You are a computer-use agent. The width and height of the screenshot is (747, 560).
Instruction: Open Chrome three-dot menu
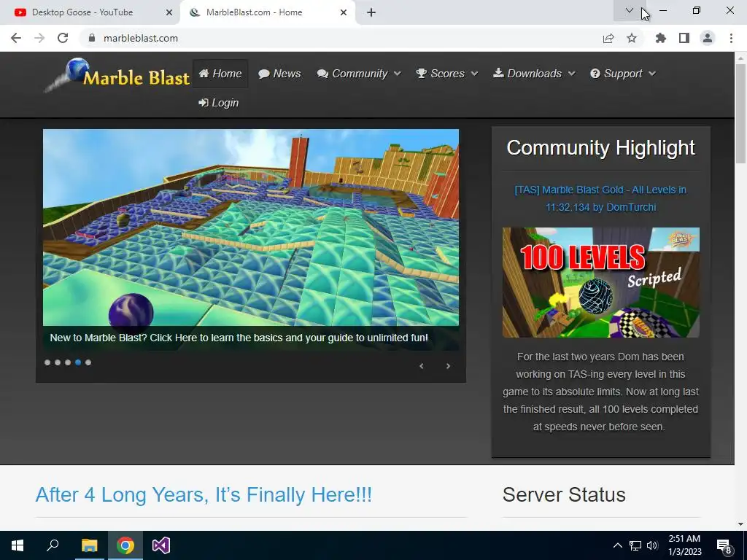pos(731,38)
